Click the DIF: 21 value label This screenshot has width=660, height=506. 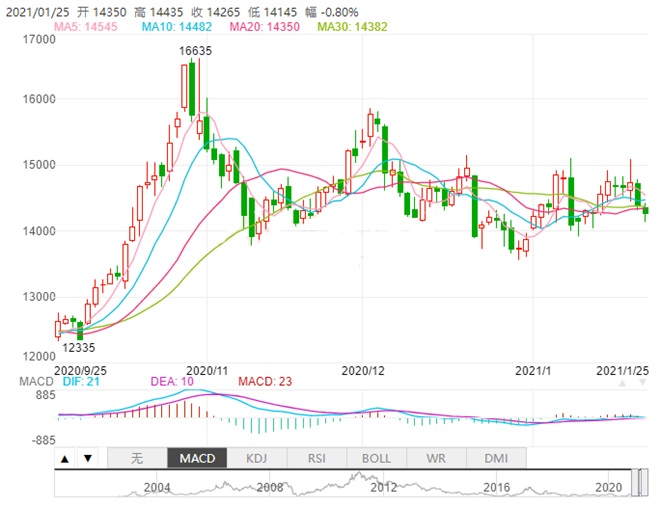click(x=81, y=382)
